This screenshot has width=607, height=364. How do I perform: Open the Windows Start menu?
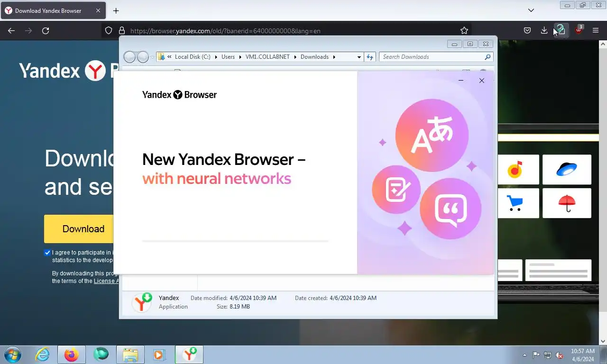[x=12, y=355]
